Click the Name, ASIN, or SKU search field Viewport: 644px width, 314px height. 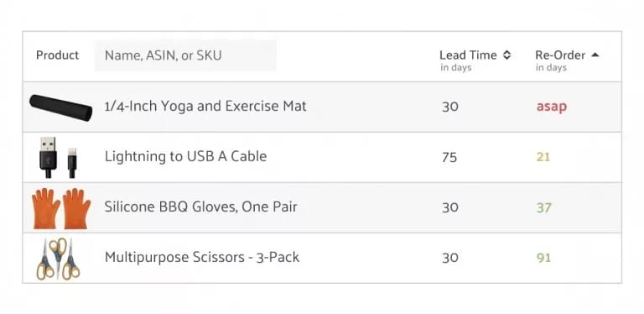(x=185, y=55)
